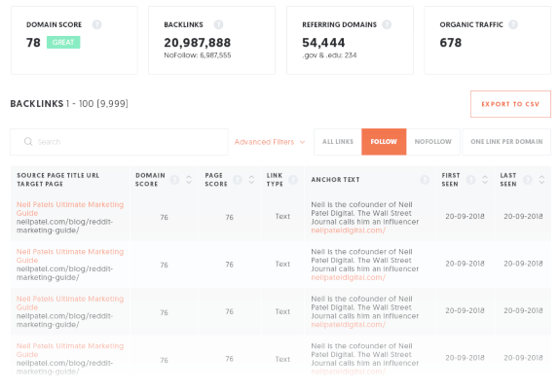The image size is (559, 392).
Task: Click the help icon beside Organic Traffic card
Action: (x=513, y=24)
